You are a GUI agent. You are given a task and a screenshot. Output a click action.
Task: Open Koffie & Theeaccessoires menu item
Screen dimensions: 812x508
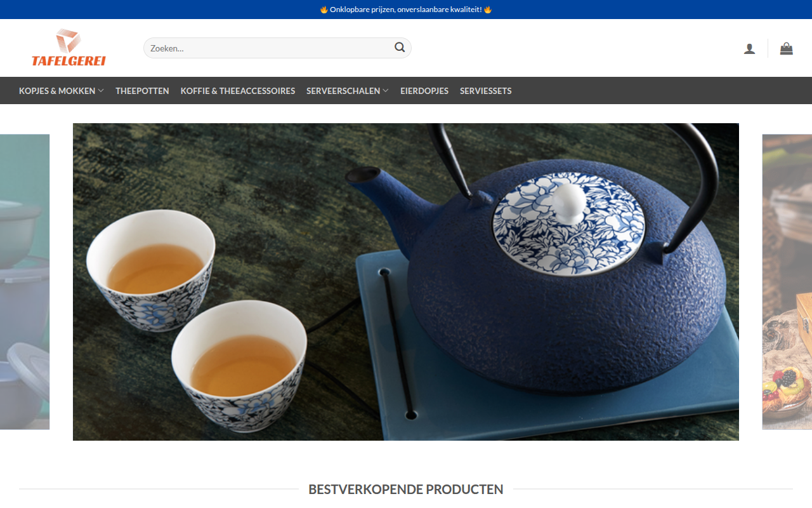click(x=238, y=91)
